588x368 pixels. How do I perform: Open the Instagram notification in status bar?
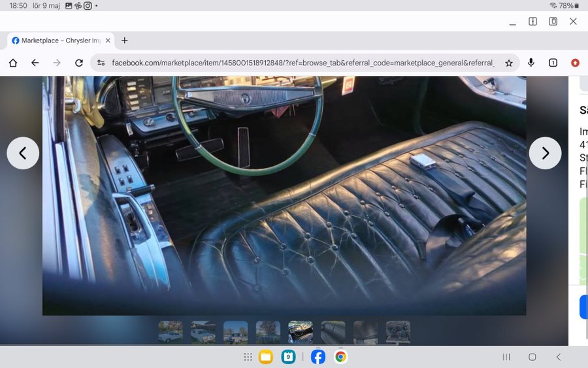(88, 6)
